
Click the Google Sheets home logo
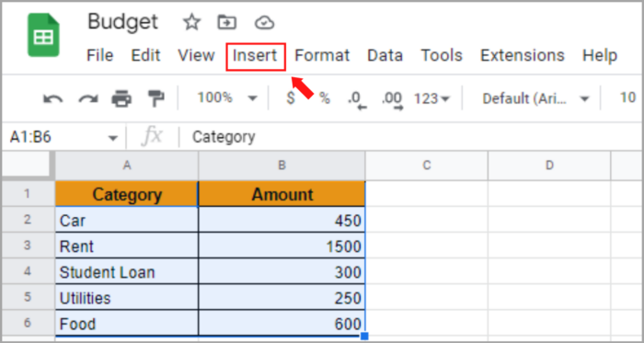click(43, 35)
